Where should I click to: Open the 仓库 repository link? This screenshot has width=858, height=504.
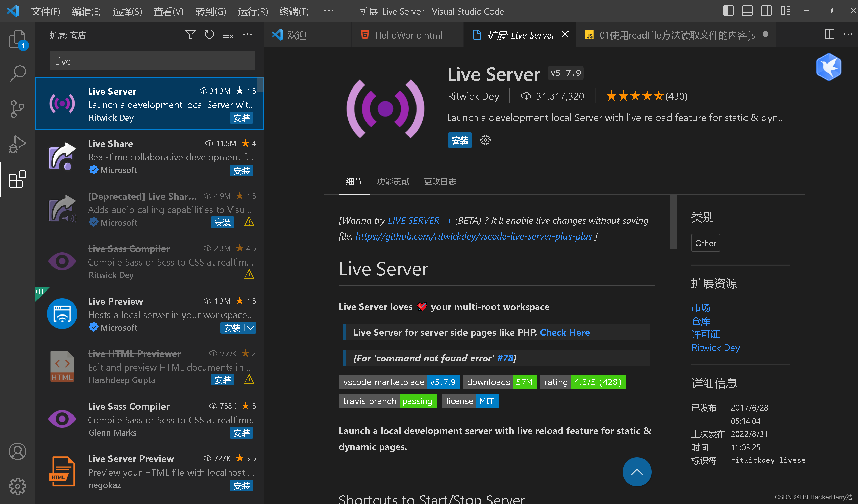[x=701, y=321]
